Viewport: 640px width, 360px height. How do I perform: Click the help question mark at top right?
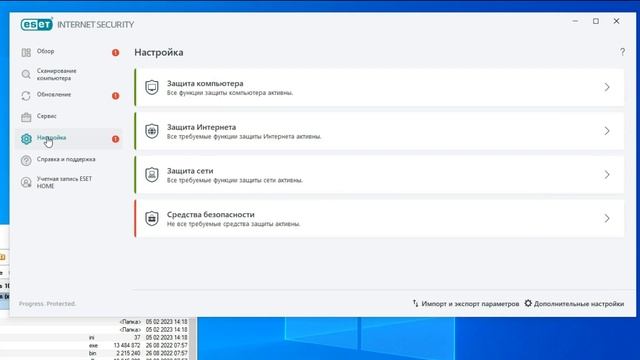click(622, 52)
